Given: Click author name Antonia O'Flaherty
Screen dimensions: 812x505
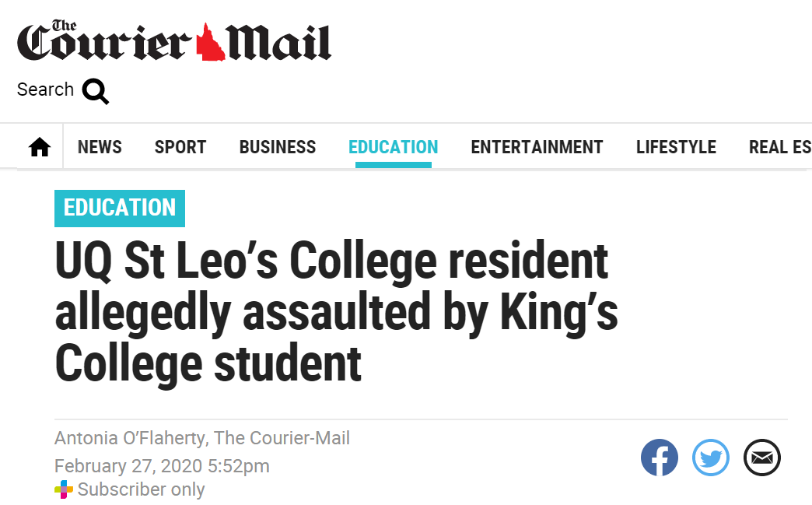Looking at the screenshot, I should tap(131, 438).
